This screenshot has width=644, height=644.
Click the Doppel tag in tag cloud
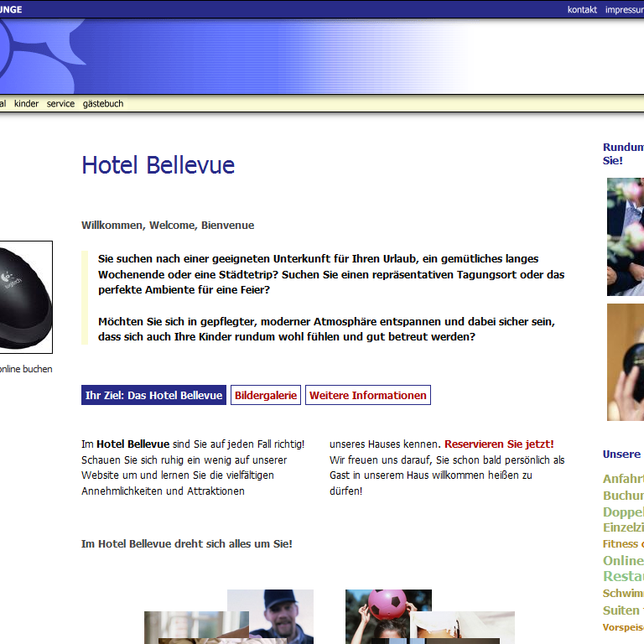tap(623, 512)
